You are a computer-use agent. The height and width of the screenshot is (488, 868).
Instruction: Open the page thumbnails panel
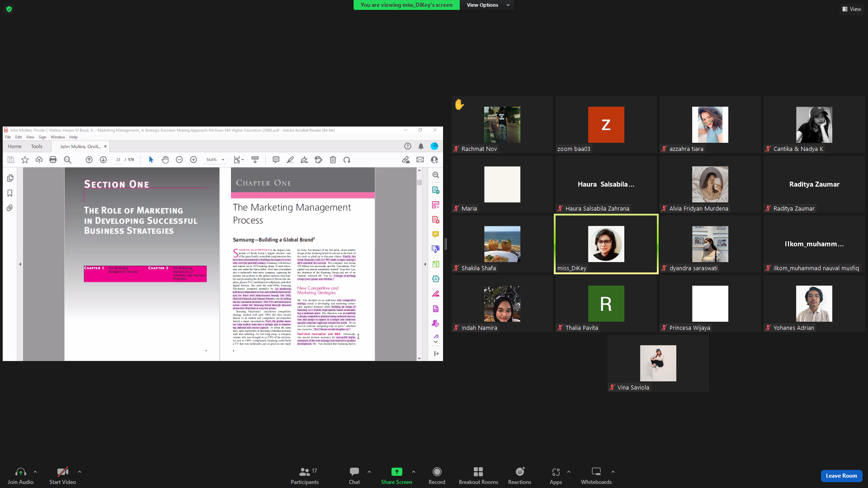click(x=10, y=178)
